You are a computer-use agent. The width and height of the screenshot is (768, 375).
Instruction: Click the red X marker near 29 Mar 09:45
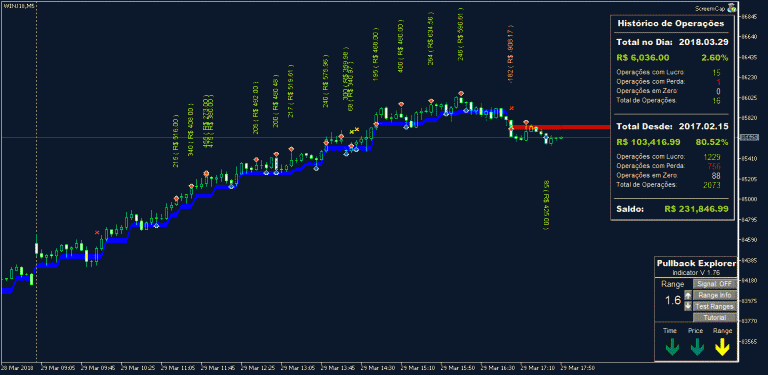[97, 232]
